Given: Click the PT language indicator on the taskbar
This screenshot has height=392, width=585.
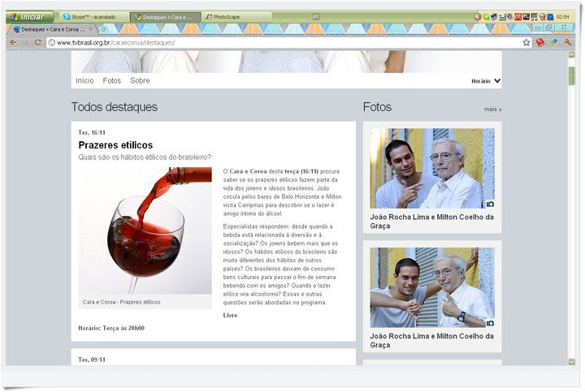Looking at the screenshot, I should pyautogui.click(x=315, y=17).
